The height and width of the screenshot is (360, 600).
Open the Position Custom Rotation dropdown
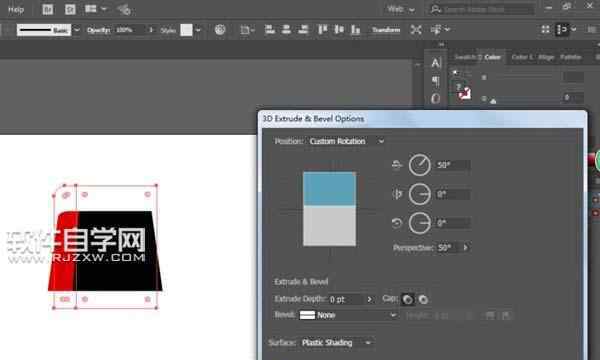point(345,141)
